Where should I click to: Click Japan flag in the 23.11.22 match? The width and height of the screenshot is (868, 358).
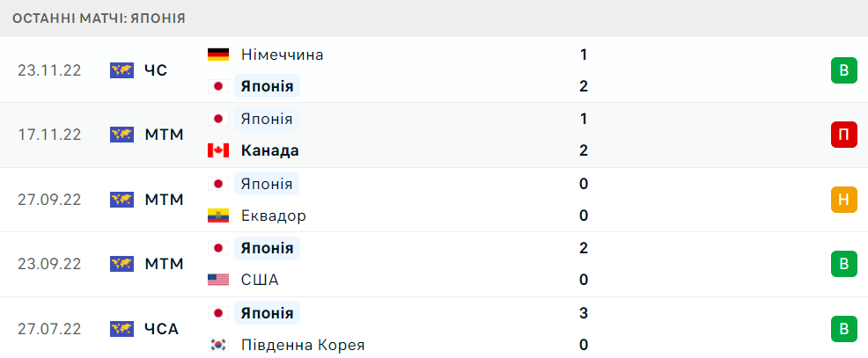[217, 86]
